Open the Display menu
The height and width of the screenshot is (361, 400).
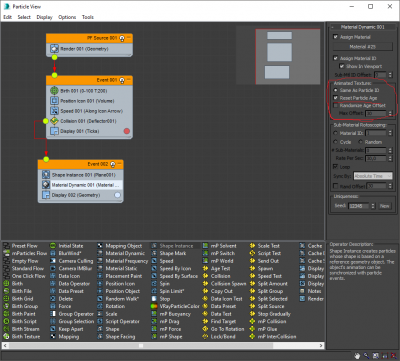(x=44, y=17)
